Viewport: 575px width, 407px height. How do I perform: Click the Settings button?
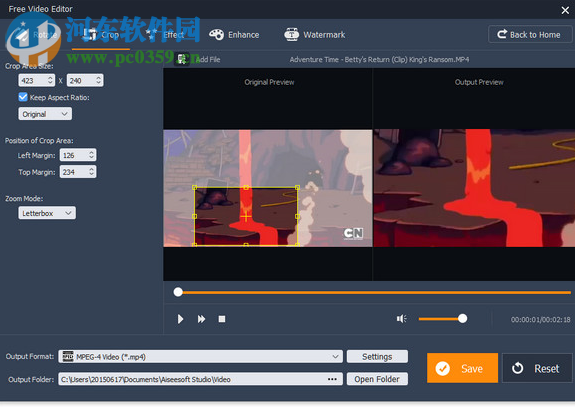point(377,356)
